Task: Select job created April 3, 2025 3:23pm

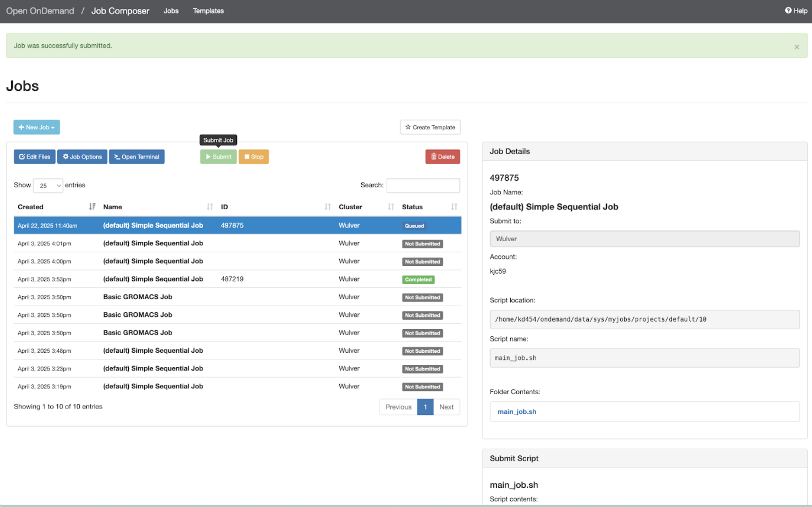Action: (x=237, y=369)
